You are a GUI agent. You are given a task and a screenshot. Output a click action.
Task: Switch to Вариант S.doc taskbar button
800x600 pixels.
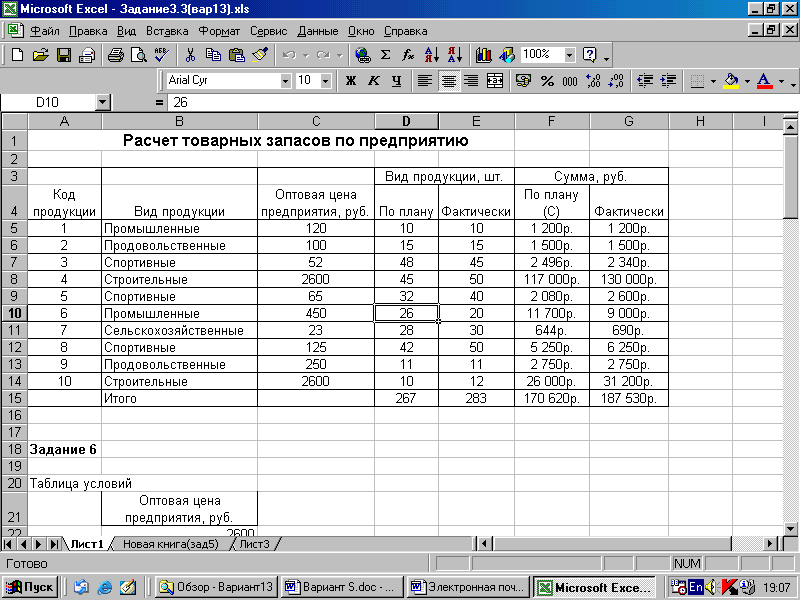click(342, 587)
